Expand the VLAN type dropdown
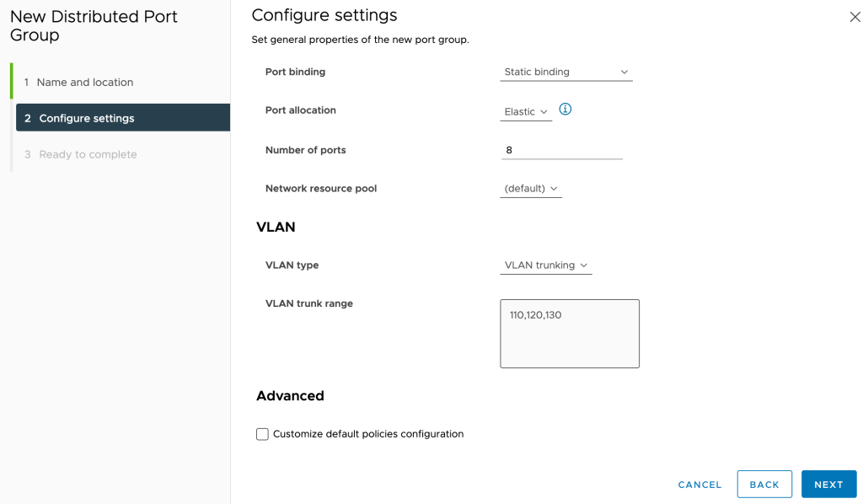The image size is (863, 504). (x=546, y=265)
